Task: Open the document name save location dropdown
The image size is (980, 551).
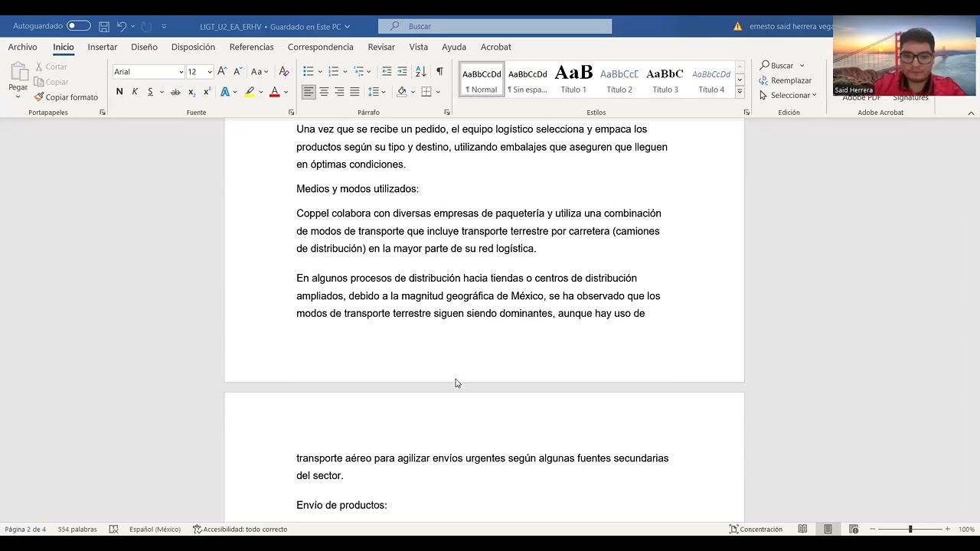Action: click(x=347, y=27)
